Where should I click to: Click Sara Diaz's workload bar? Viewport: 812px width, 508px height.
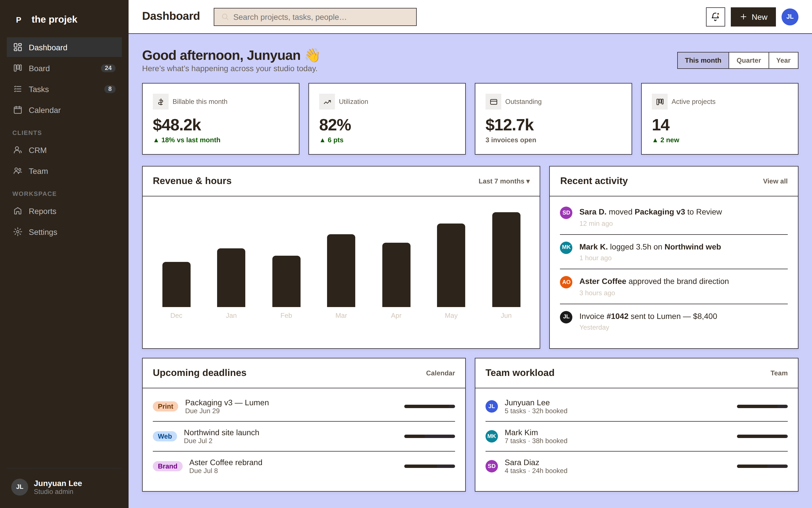point(762,466)
